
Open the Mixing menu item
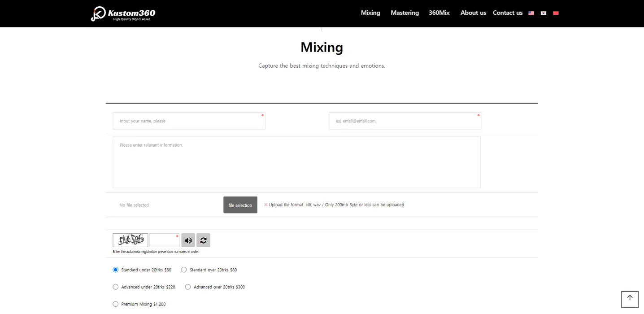pos(370,13)
